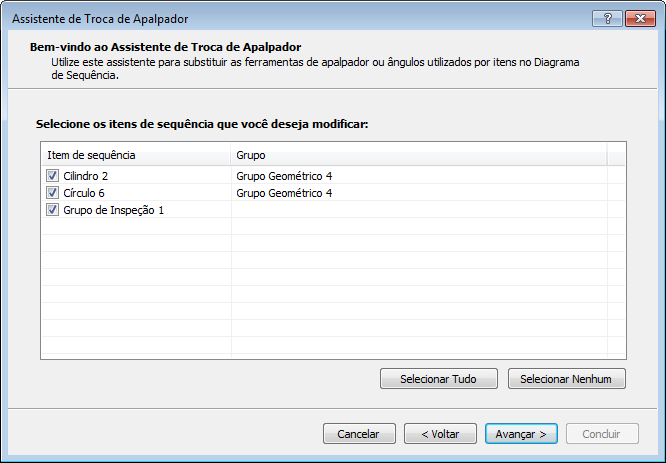Click the Selecionar Tudo button

(x=439, y=379)
